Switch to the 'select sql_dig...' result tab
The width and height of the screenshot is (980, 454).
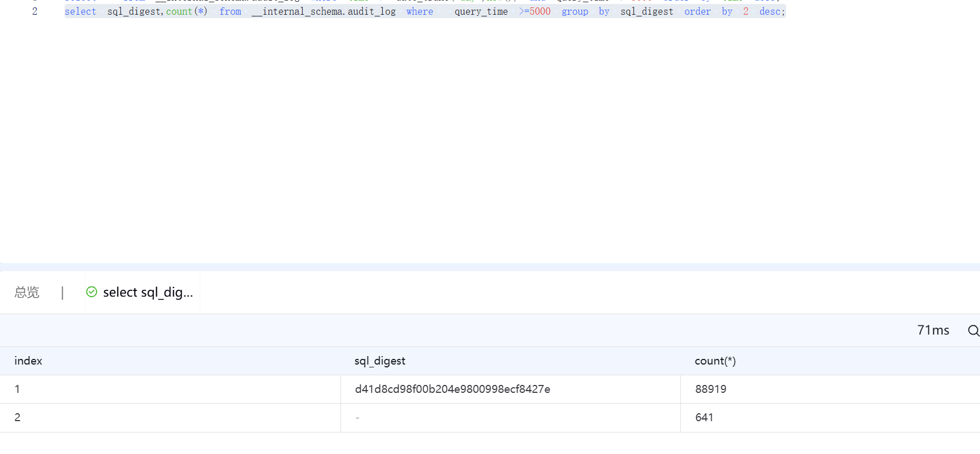[148, 292]
